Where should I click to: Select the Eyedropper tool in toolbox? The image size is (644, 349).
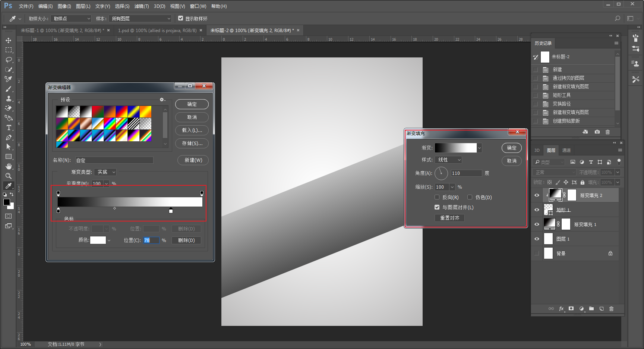[x=9, y=186]
